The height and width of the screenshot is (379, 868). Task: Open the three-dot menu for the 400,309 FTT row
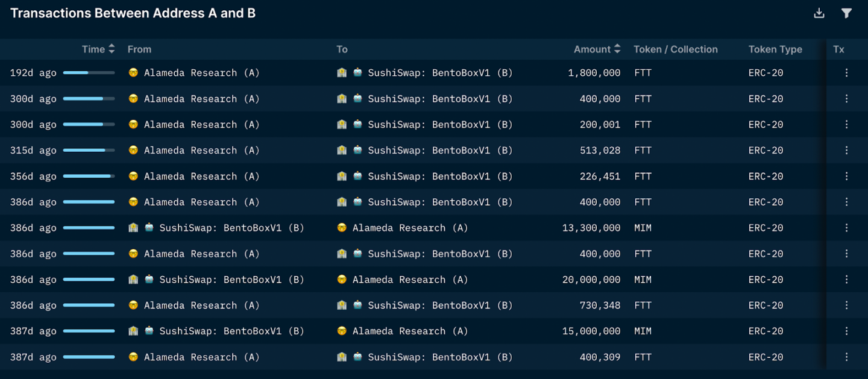(x=846, y=357)
